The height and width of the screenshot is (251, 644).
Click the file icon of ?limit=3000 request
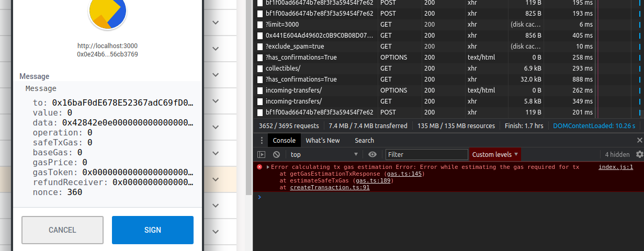click(260, 25)
